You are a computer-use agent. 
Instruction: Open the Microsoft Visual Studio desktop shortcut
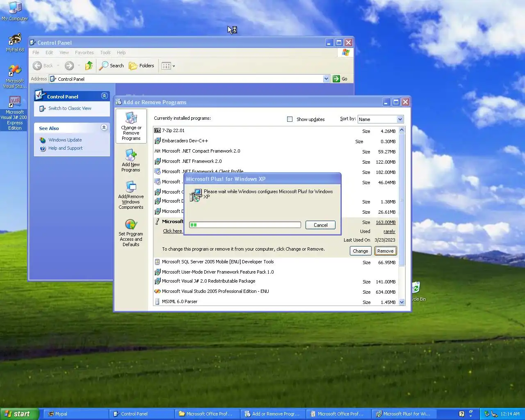click(15, 77)
